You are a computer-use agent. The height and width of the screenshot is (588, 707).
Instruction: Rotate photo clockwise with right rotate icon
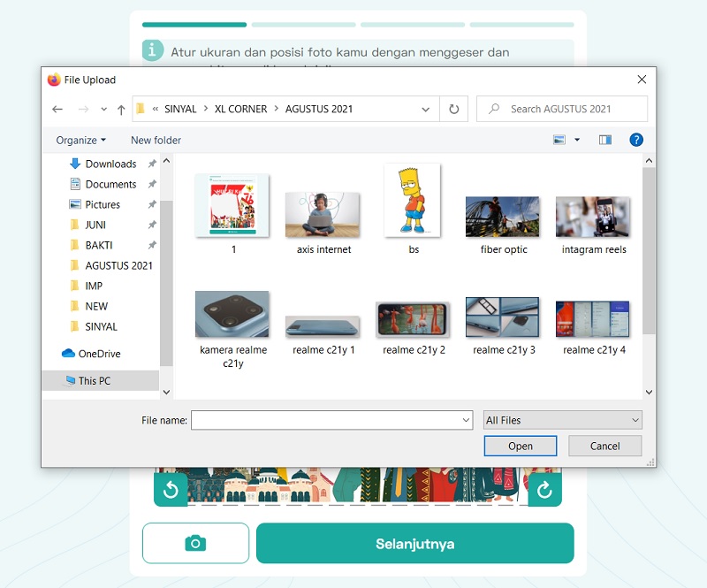544,489
